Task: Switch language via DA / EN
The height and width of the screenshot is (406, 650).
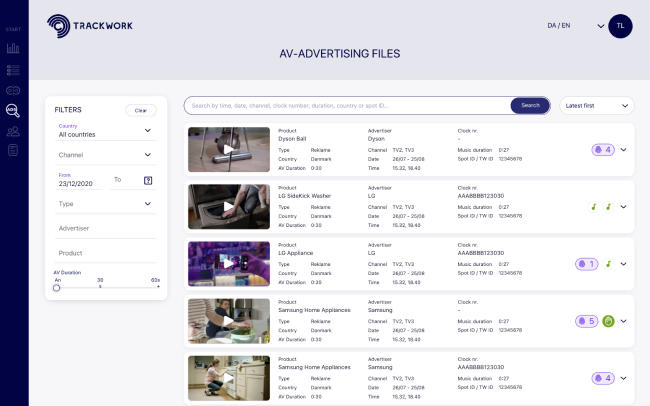Action: pyautogui.click(x=558, y=26)
